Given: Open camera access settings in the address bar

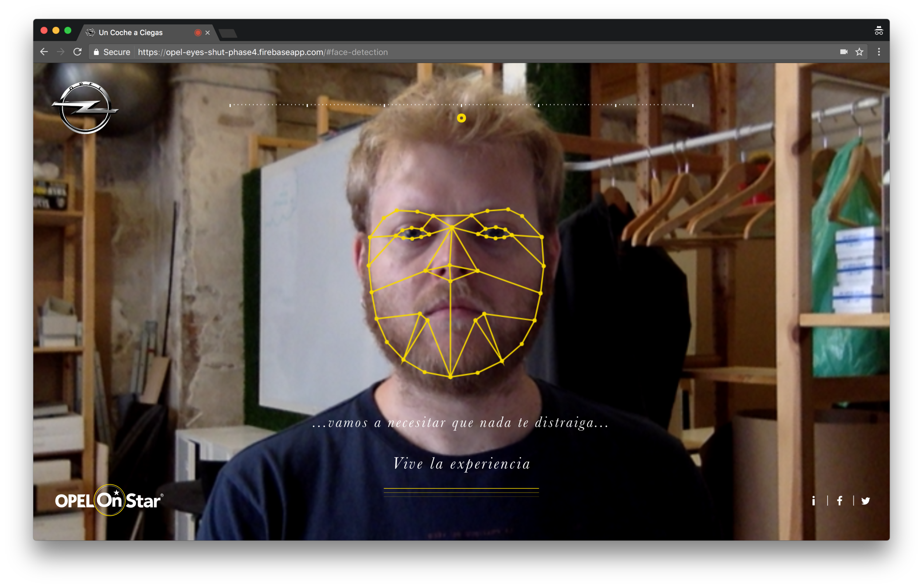Looking at the screenshot, I should (844, 52).
